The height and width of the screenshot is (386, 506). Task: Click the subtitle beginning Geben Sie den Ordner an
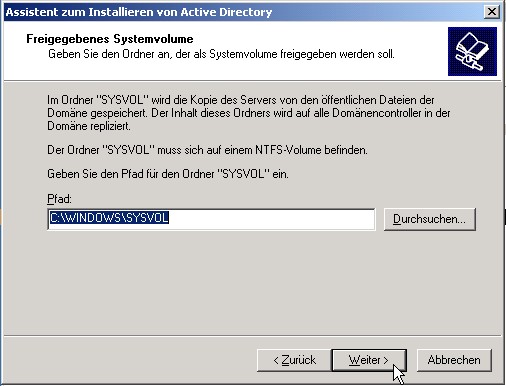tap(221, 54)
